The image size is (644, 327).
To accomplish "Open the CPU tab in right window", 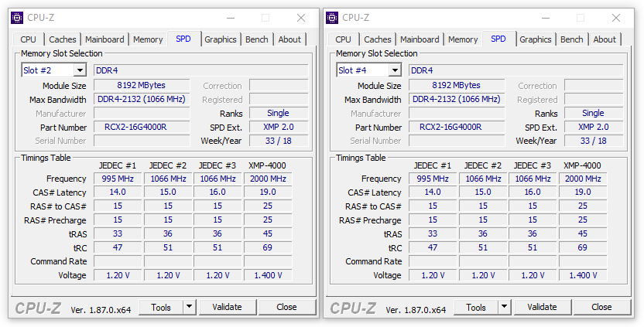I will (344, 39).
